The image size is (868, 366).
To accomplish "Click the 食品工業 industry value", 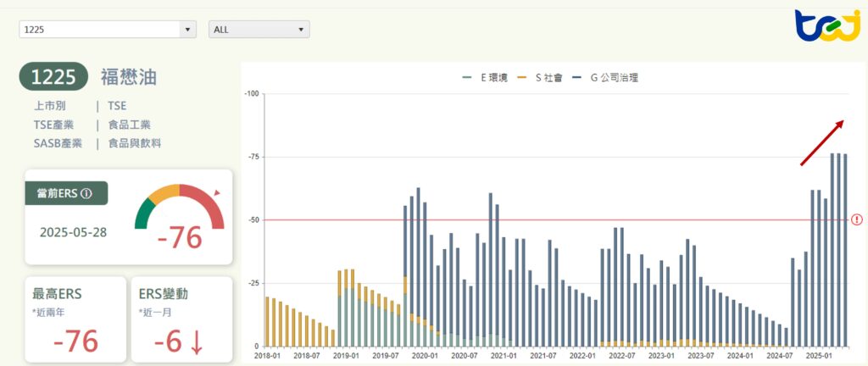I will [x=129, y=125].
